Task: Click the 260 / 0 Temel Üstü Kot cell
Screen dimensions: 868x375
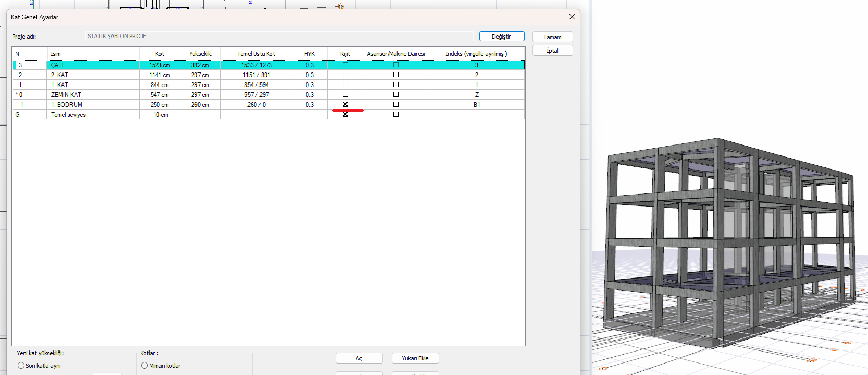Action: pyautogui.click(x=256, y=105)
